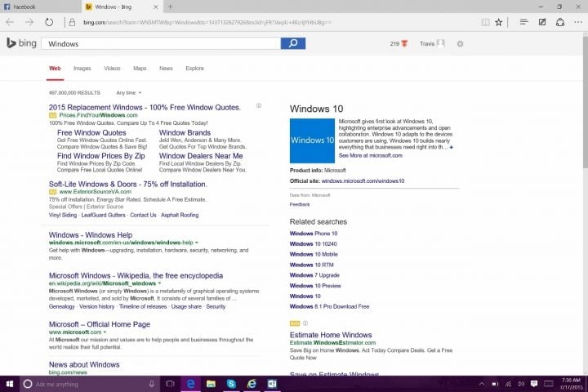
Task: Open related search Windows 10 RTM
Action: (x=311, y=265)
